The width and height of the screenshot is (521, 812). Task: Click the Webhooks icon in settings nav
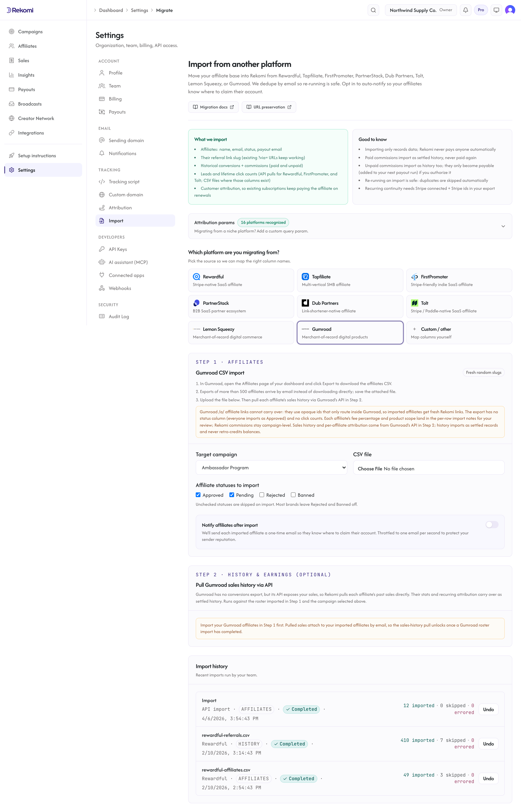[x=101, y=288]
